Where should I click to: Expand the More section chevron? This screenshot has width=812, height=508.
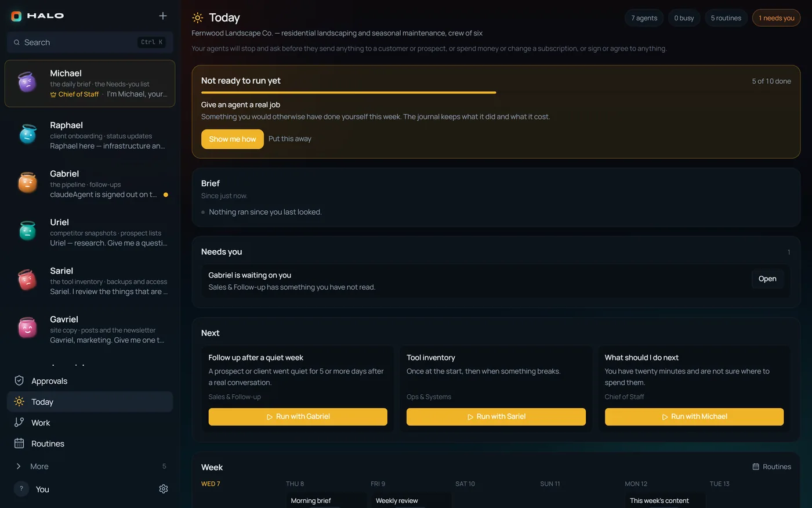click(x=19, y=466)
